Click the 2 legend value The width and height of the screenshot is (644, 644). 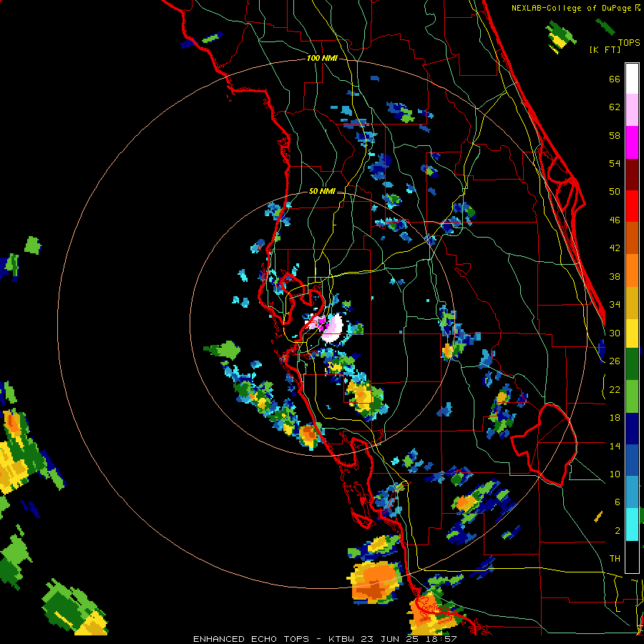(617, 531)
